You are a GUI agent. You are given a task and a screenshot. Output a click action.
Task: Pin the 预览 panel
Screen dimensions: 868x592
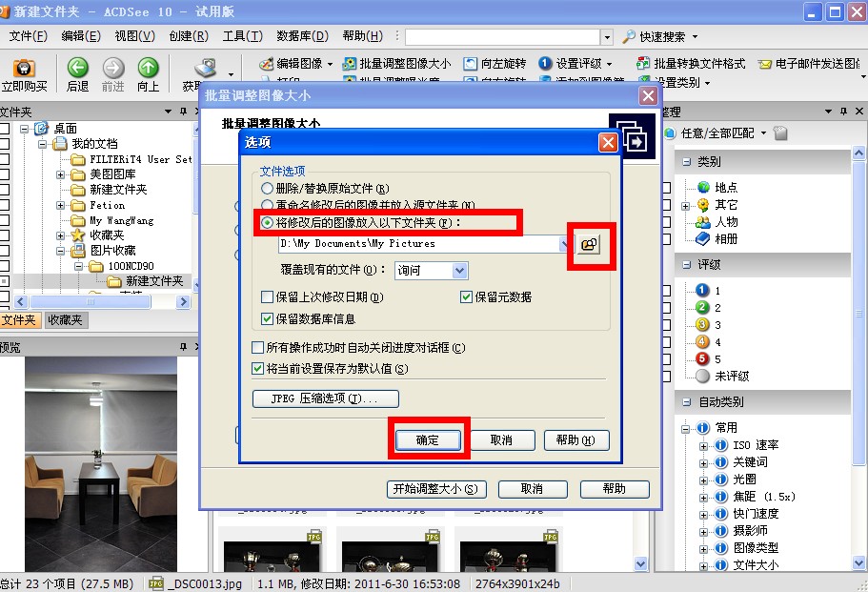click(183, 347)
